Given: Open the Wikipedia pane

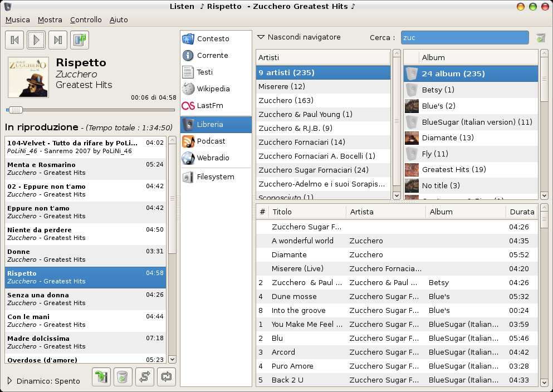Looking at the screenshot, I should click(x=216, y=89).
